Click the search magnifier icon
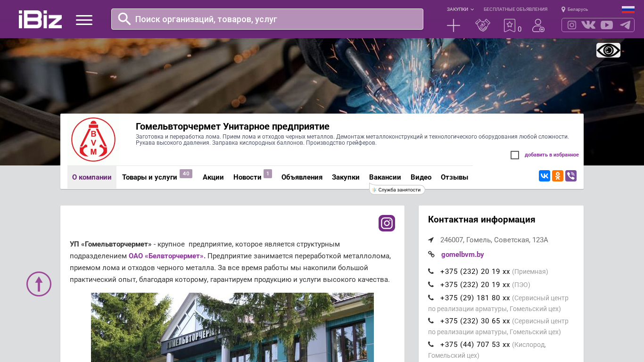The width and height of the screenshot is (644, 362). 124,19
